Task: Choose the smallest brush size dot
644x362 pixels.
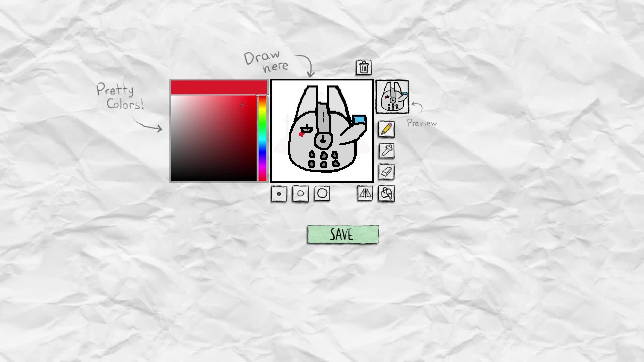Action: point(279,194)
